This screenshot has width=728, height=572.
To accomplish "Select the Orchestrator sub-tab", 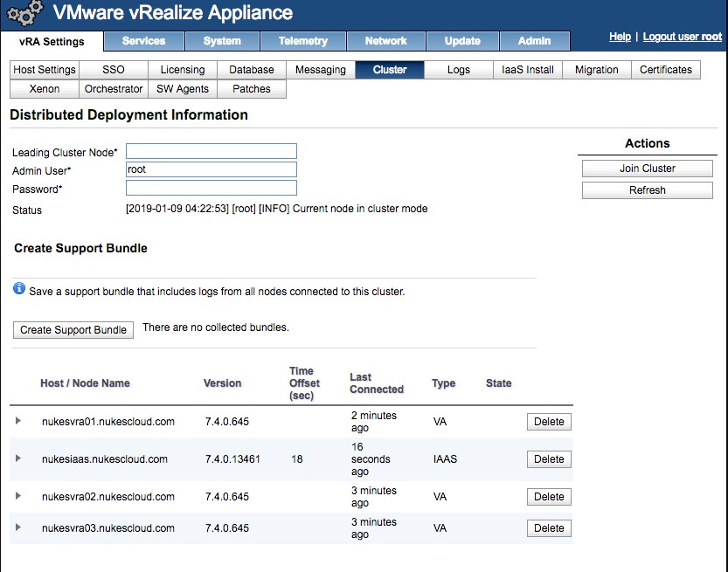I will coord(114,89).
